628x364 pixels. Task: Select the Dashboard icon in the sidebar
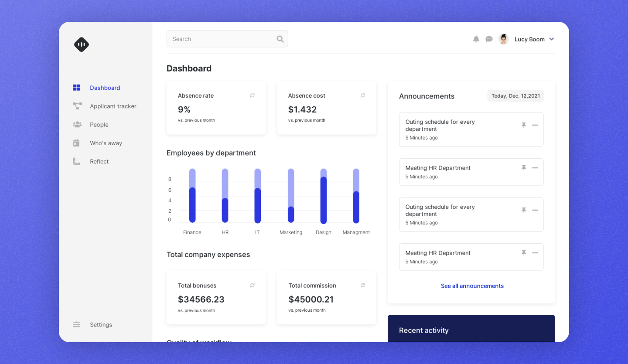[77, 87]
